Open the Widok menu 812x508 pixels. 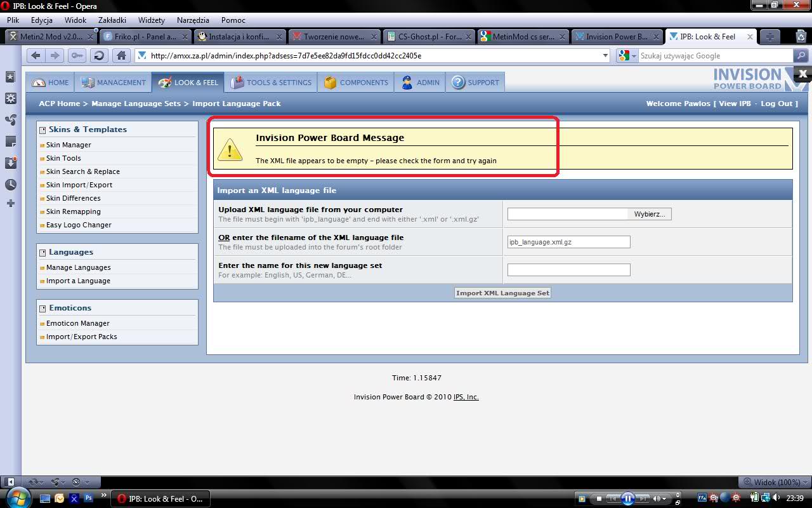(75, 20)
